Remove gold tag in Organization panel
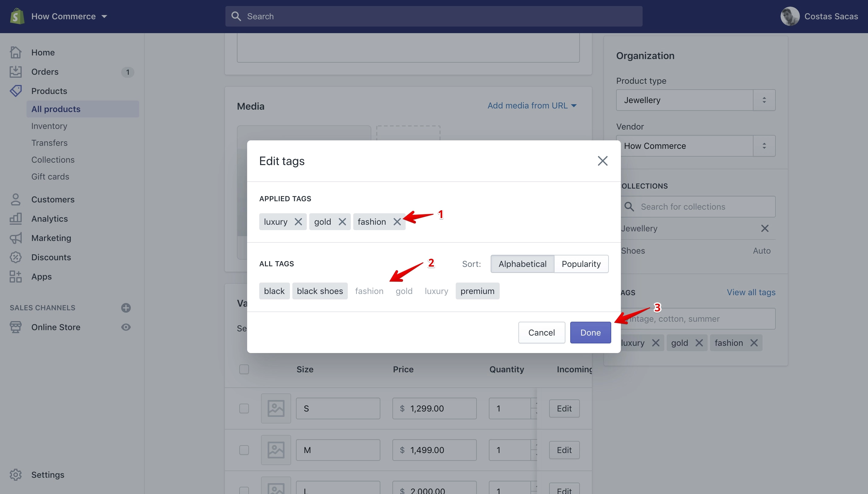Screen dimensions: 868x494 click(x=699, y=343)
